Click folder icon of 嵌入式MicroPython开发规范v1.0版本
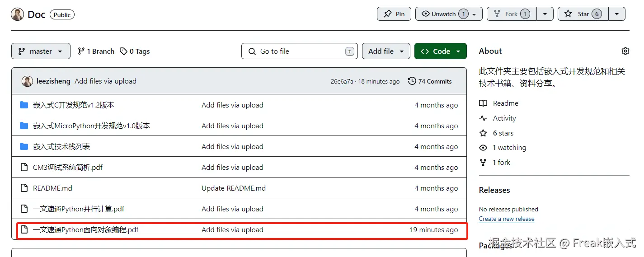 pos(24,126)
